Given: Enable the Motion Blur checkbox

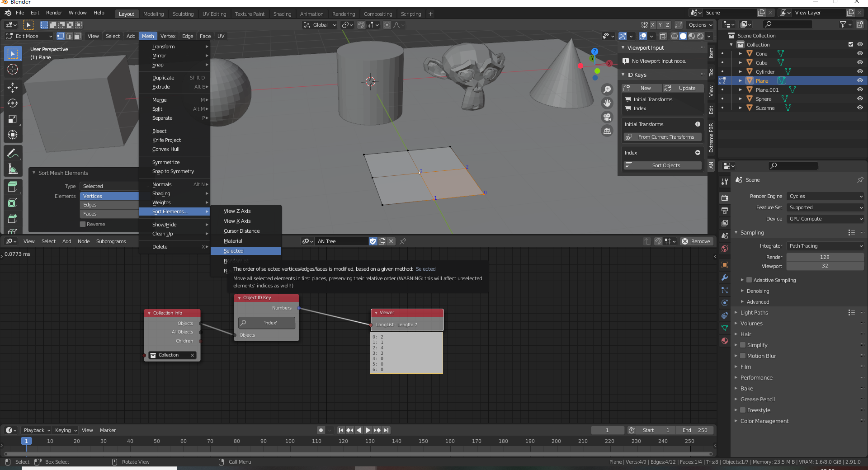Looking at the screenshot, I should point(743,356).
